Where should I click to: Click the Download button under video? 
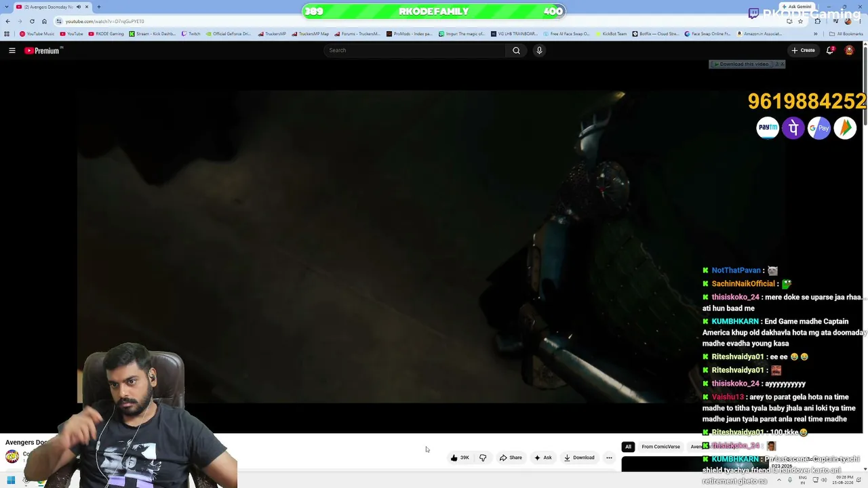pyautogui.click(x=579, y=457)
